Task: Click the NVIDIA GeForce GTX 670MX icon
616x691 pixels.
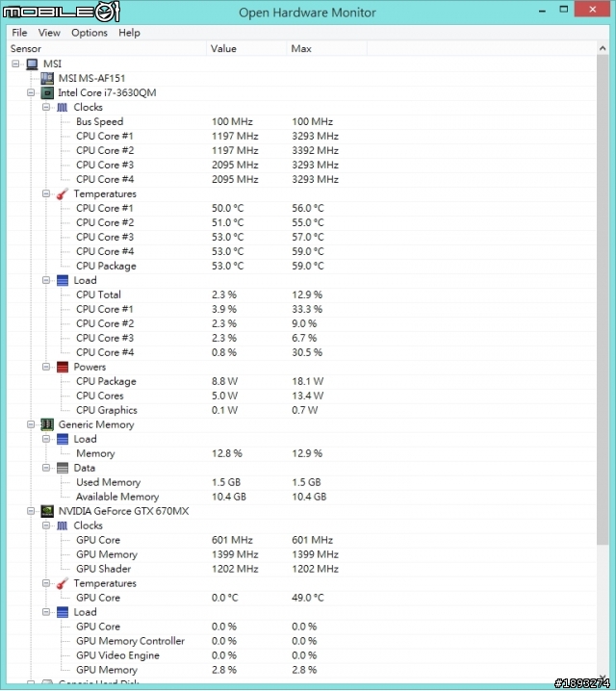Action: coord(47,511)
